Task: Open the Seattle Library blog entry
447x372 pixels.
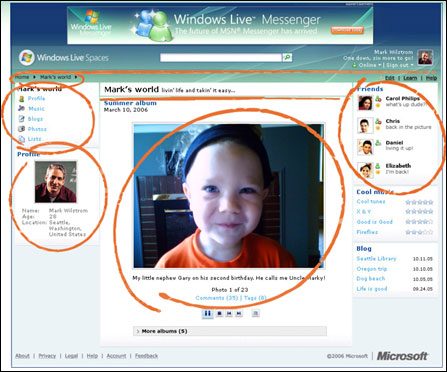Action: click(376, 259)
